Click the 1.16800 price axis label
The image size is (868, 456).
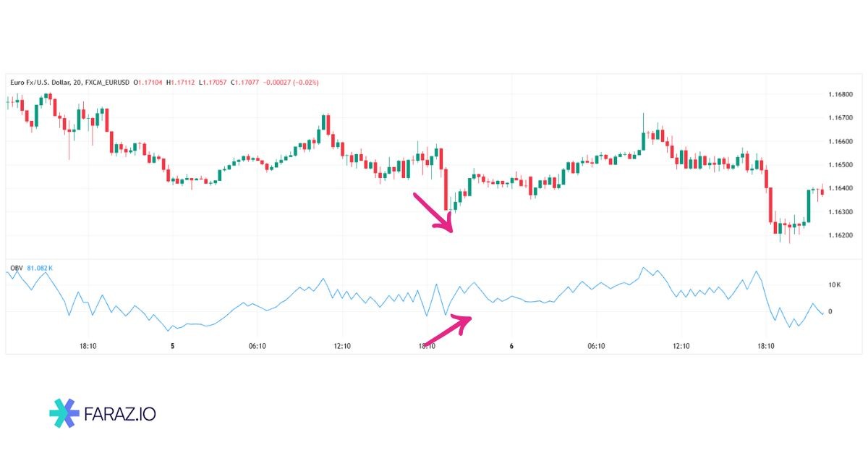point(839,94)
